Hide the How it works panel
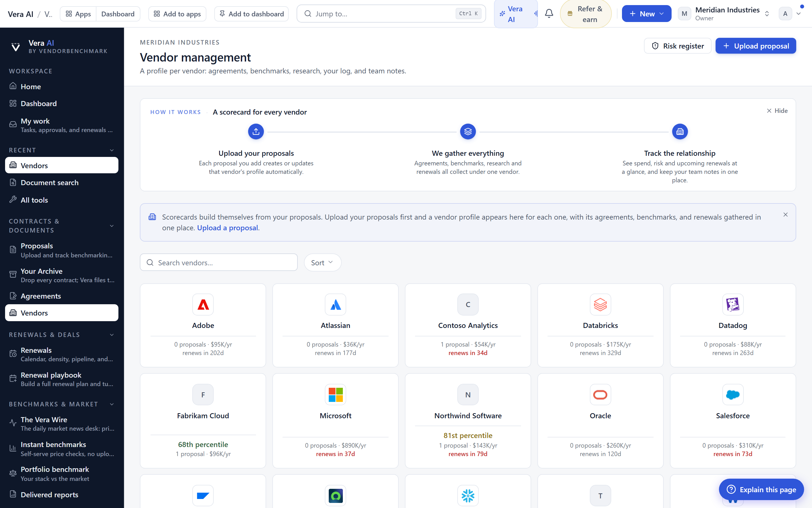The width and height of the screenshot is (812, 508). [x=777, y=111]
